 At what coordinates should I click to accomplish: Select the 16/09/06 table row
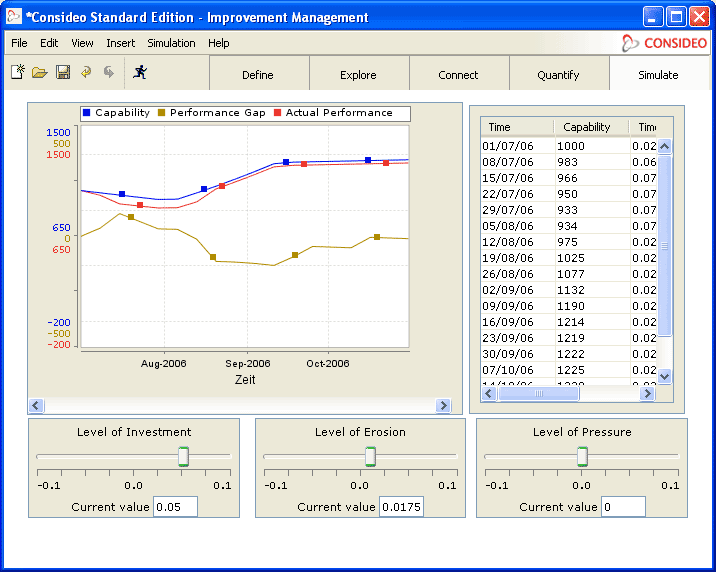(x=569, y=322)
